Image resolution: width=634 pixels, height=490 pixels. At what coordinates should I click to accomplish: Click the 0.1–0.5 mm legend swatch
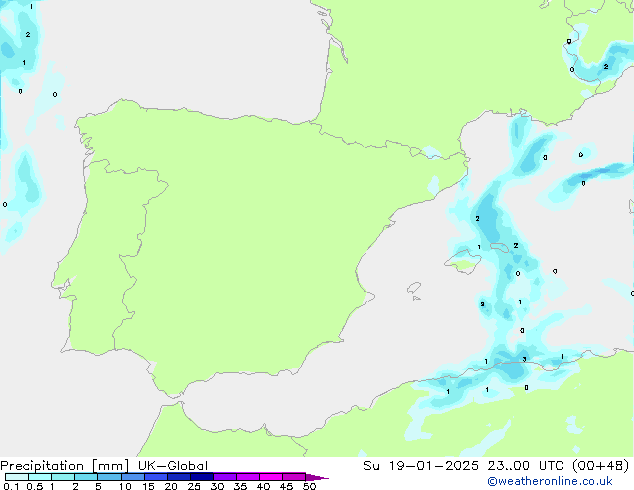click(x=17, y=477)
